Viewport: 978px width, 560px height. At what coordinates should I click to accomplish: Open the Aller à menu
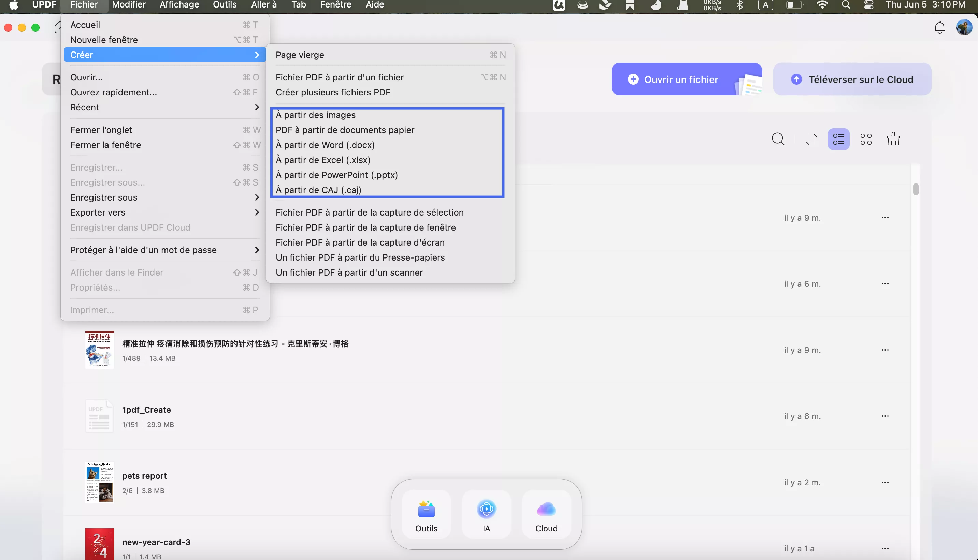pyautogui.click(x=263, y=5)
